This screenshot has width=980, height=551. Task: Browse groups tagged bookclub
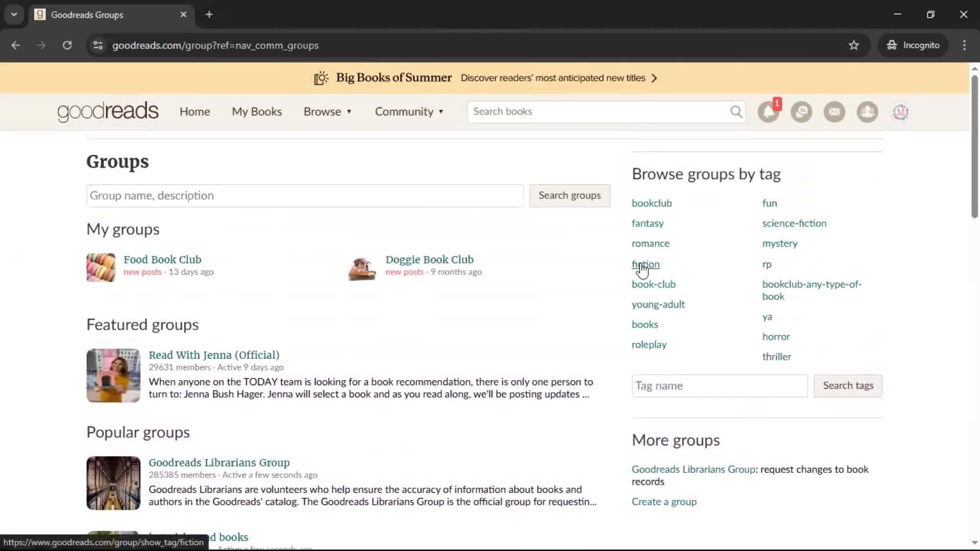click(x=652, y=204)
